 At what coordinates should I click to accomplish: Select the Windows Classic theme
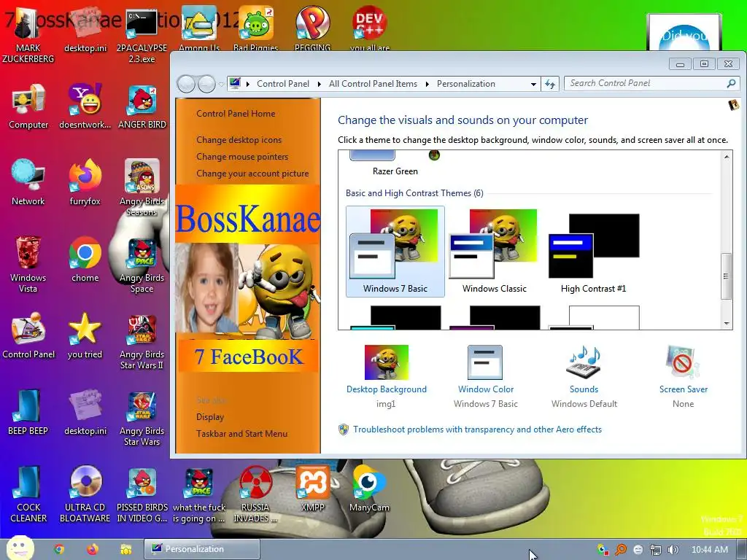pos(494,252)
